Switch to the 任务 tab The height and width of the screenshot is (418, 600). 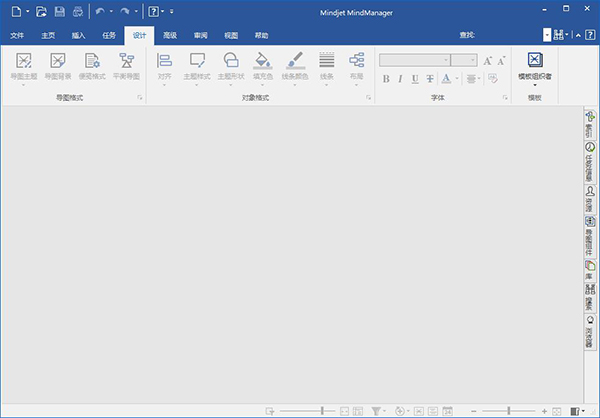click(x=109, y=36)
